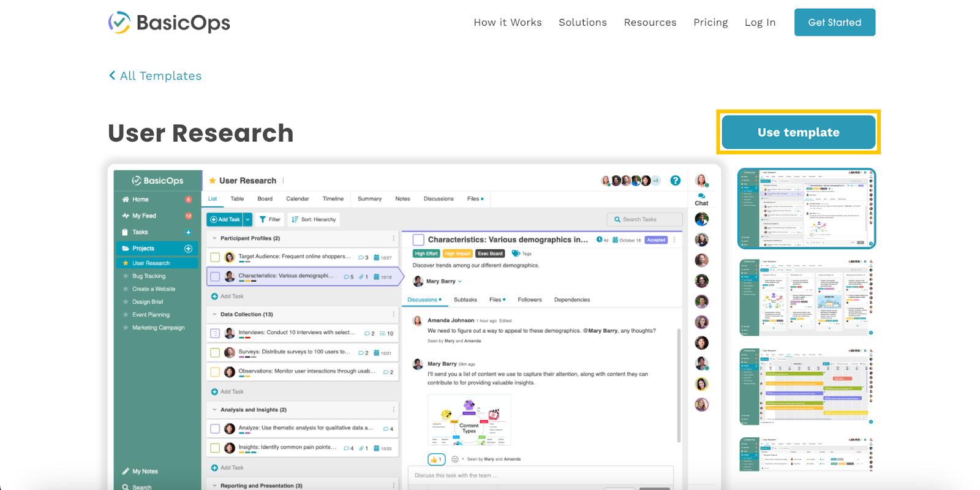Click High Impact yellow tag
The image size is (980, 490).
pyautogui.click(x=458, y=254)
